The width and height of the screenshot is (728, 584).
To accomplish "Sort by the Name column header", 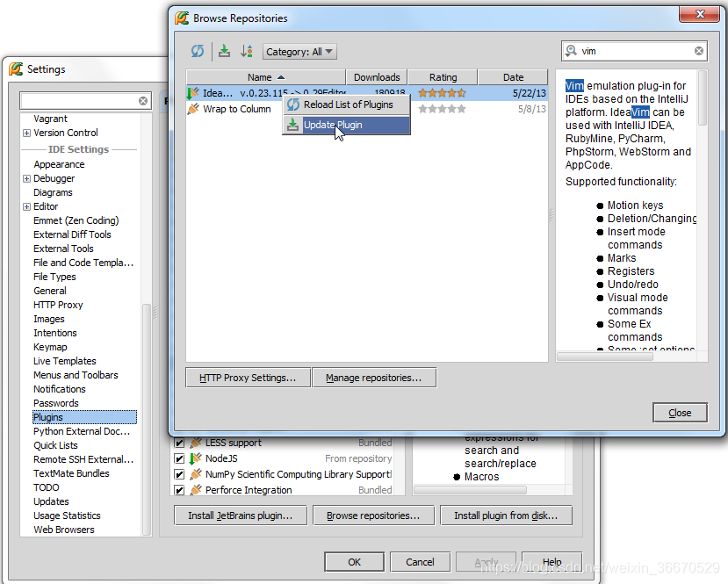I will [x=266, y=77].
